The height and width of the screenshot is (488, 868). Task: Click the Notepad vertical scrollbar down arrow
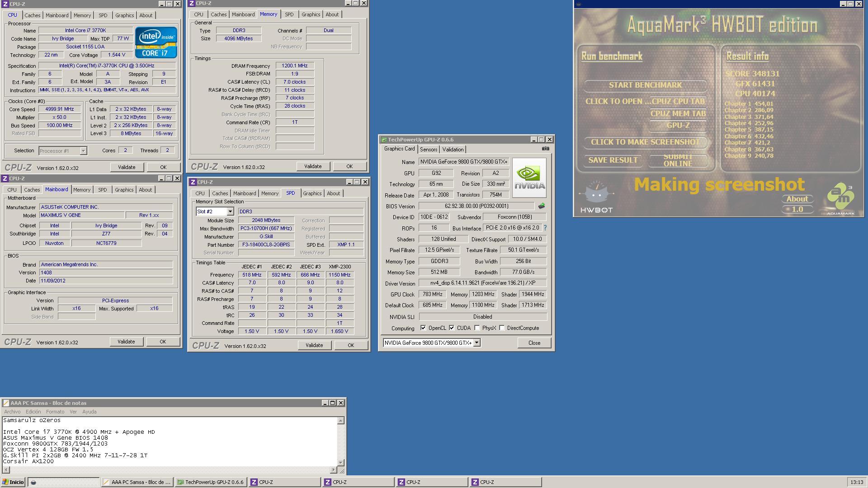(341, 463)
